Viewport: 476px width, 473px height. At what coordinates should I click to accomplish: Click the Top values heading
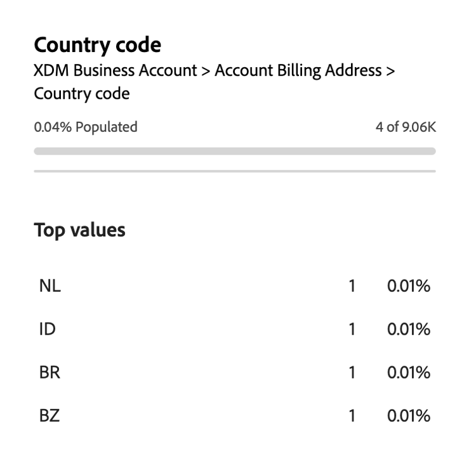[x=79, y=230]
